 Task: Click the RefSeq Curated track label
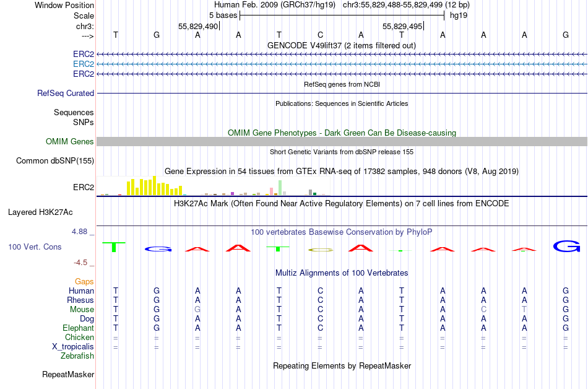pyautogui.click(x=66, y=93)
